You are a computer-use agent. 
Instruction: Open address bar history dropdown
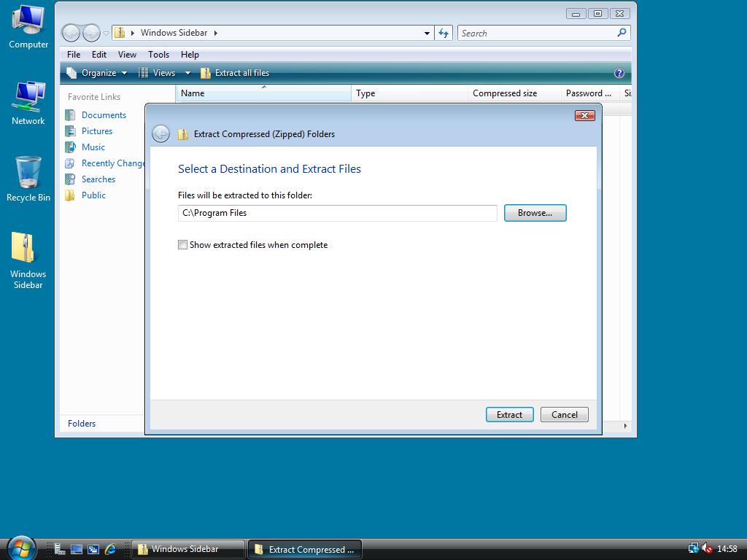pos(427,34)
